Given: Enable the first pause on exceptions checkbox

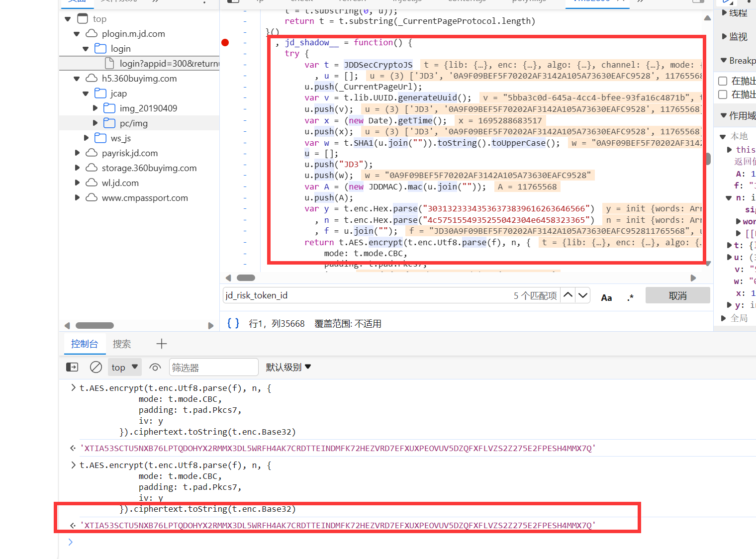Looking at the screenshot, I should coord(723,81).
